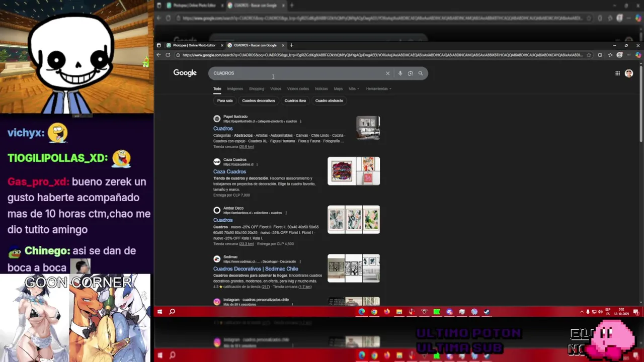Open Google Lens image search icon
The image size is (644, 362).
pyautogui.click(x=411, y=73)
